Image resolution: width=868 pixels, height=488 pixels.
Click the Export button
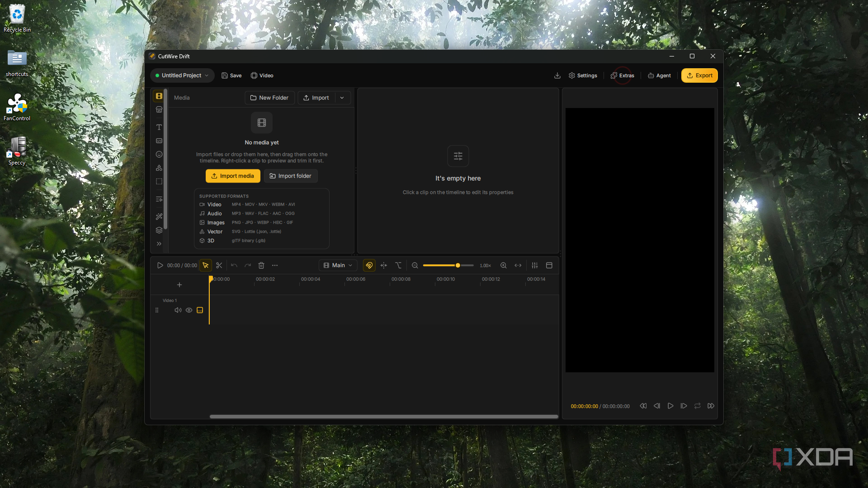pos(699,75)
